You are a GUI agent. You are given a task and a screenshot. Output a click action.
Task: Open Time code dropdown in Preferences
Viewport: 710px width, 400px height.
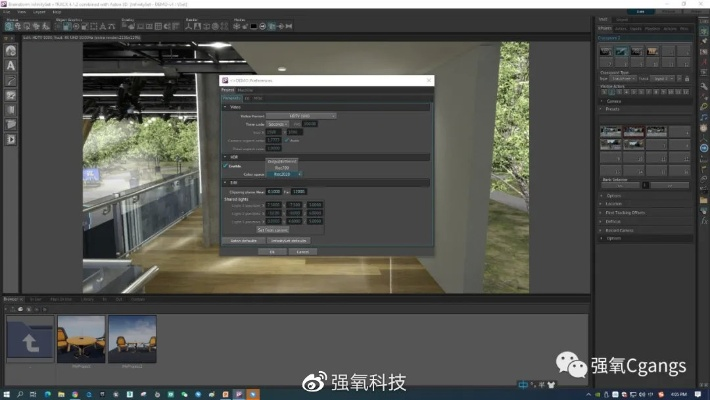277,124
